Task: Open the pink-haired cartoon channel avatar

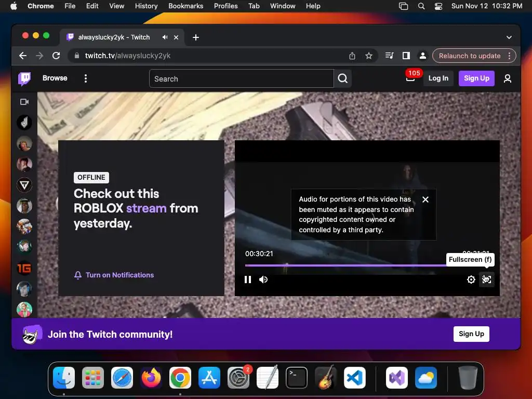Action: [24, 310]
